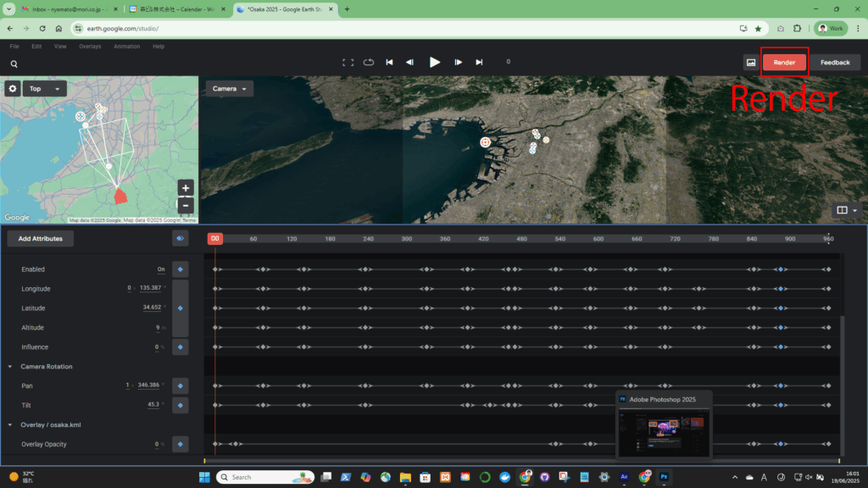Open the Animation menu
The image size is (868, 488).
[126, 47]
